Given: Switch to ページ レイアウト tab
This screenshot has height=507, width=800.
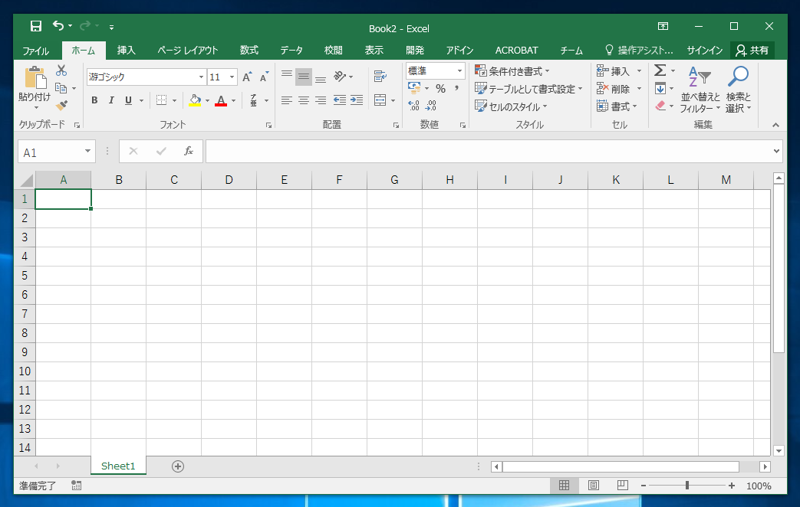Looking at the screenshot, I should pyautogui.click(x=187, y=50).
